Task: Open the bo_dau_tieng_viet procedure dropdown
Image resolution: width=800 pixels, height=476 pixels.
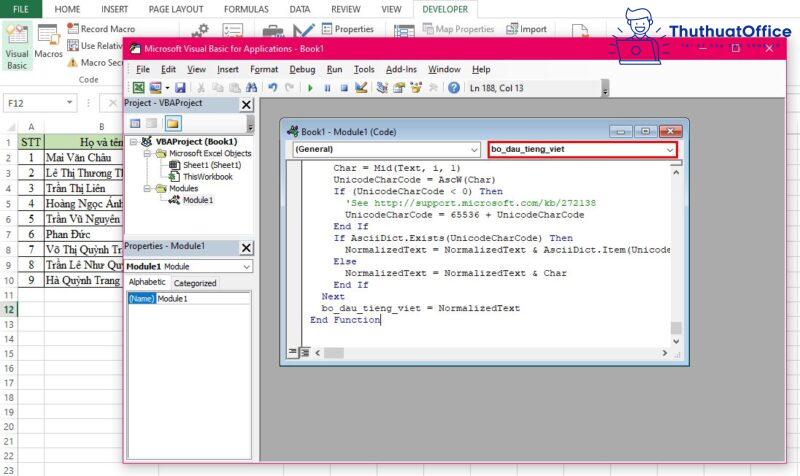Action: click(582, 149)
